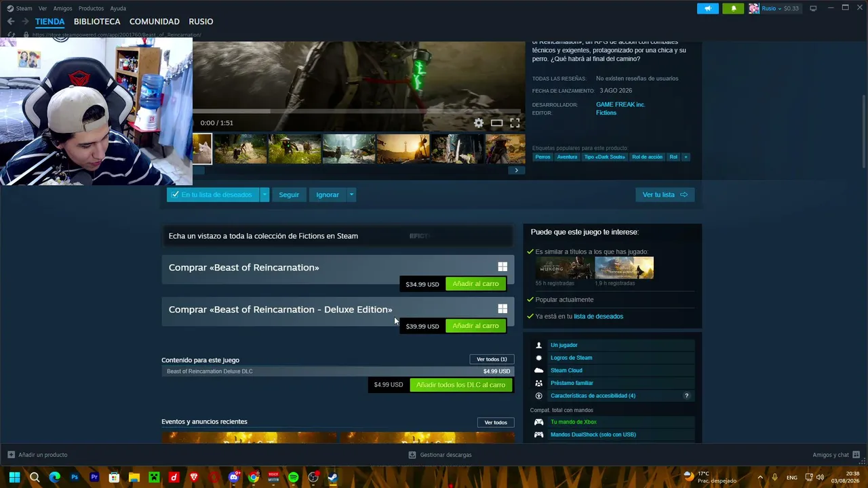Seek within the trailer progress bar
The height and width of the screenshot is (488, 868).
(x=357, y=111)
